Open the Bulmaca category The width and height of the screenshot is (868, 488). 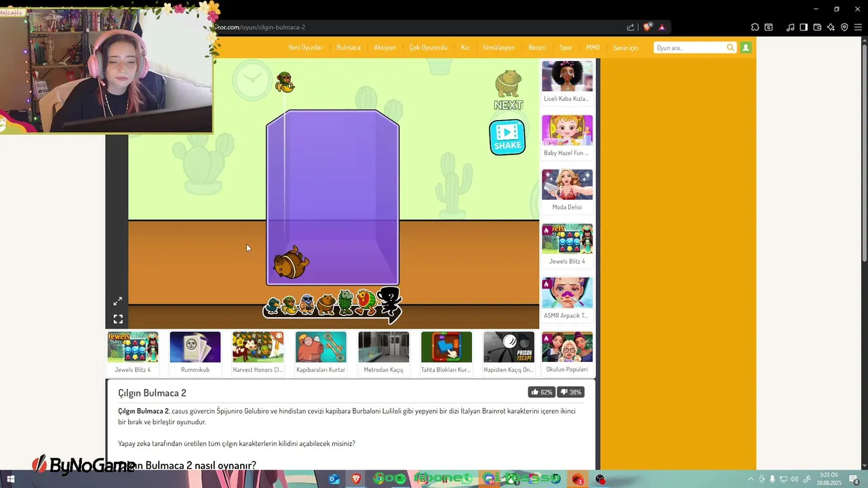[349, 47]
